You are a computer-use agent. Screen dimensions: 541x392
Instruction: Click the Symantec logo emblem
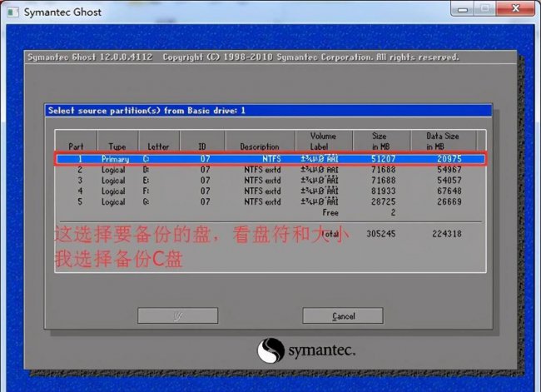[270, 350]
